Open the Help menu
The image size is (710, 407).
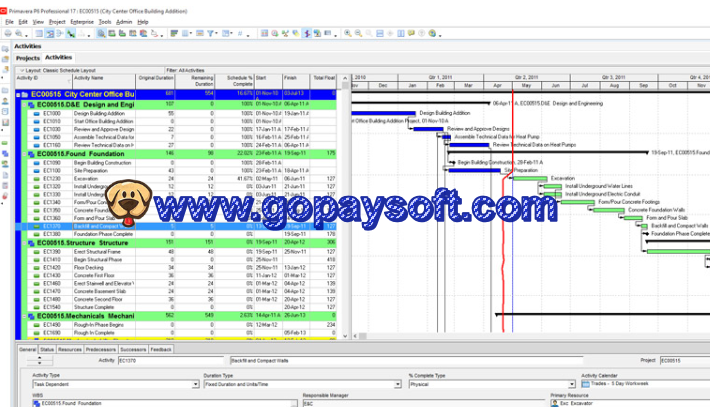[143, 22]
